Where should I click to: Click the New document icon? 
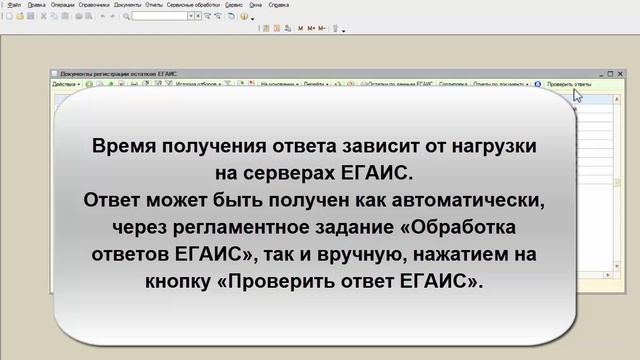[9, 16]
